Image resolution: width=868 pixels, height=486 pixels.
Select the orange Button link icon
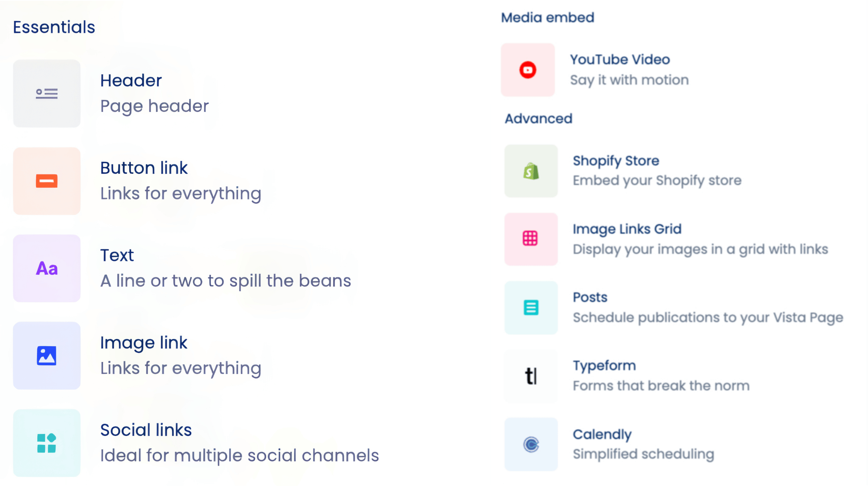47,181
